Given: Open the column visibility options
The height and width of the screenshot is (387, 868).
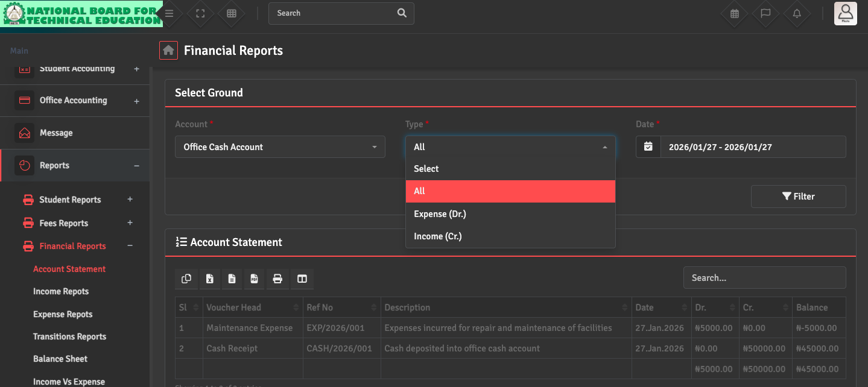Looking at the screenshot, I should 302,278.
